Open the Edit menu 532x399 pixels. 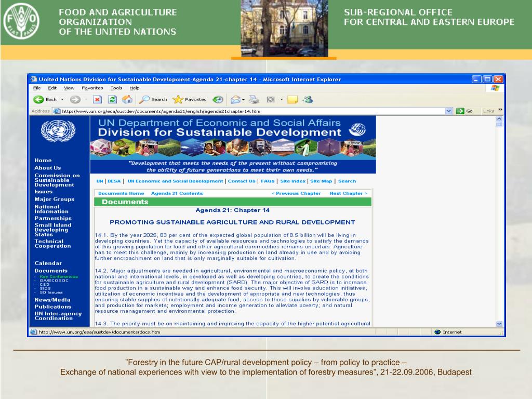tap(52, 88)
